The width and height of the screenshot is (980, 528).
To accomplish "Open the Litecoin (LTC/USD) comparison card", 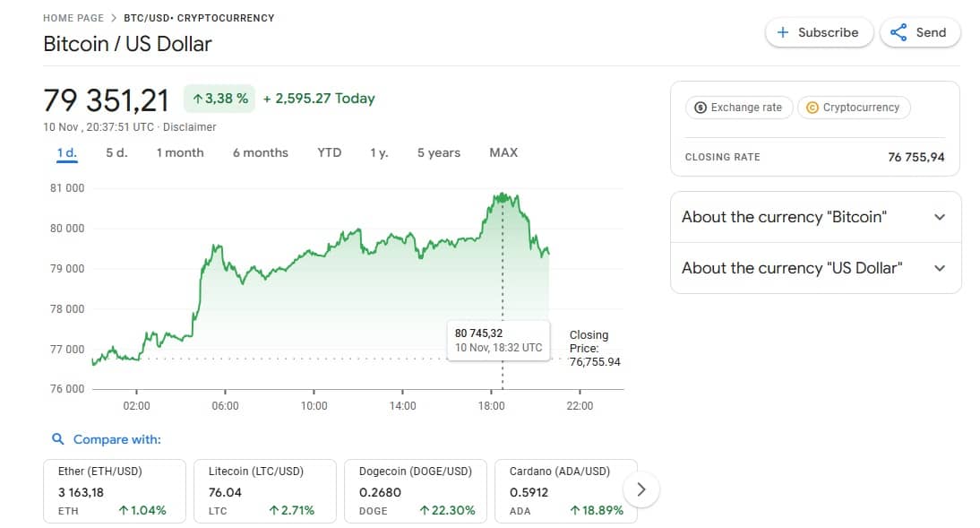I will tap(265, 491).
